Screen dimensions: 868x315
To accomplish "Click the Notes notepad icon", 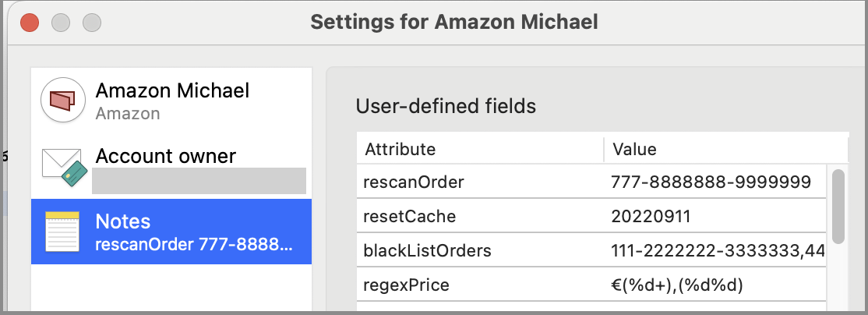I will coord(63,232).
